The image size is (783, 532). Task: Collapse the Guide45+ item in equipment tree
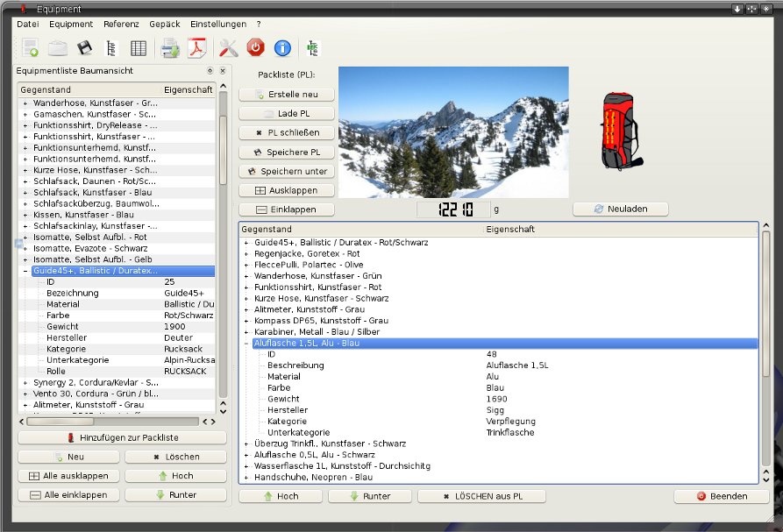[25, 272]
